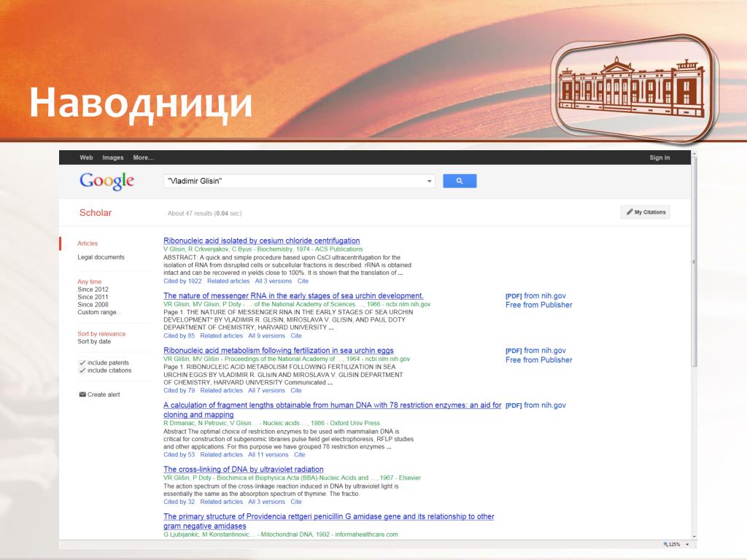The image size is (747, 560).
Task: Open Cited by 85 link
Action: pyautogui.click(x=179, y=335)
